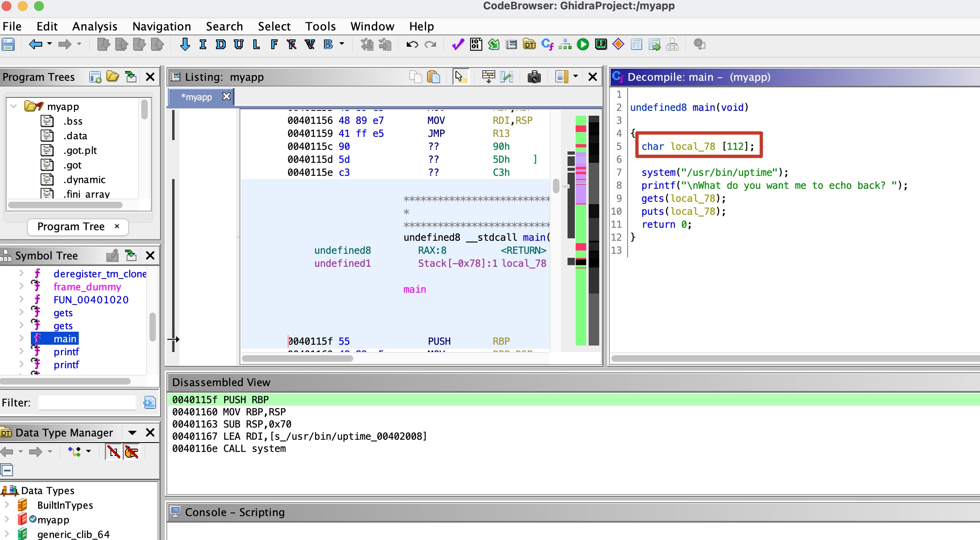Click the 'Go to next instruction' I icon

click(203, 44)
